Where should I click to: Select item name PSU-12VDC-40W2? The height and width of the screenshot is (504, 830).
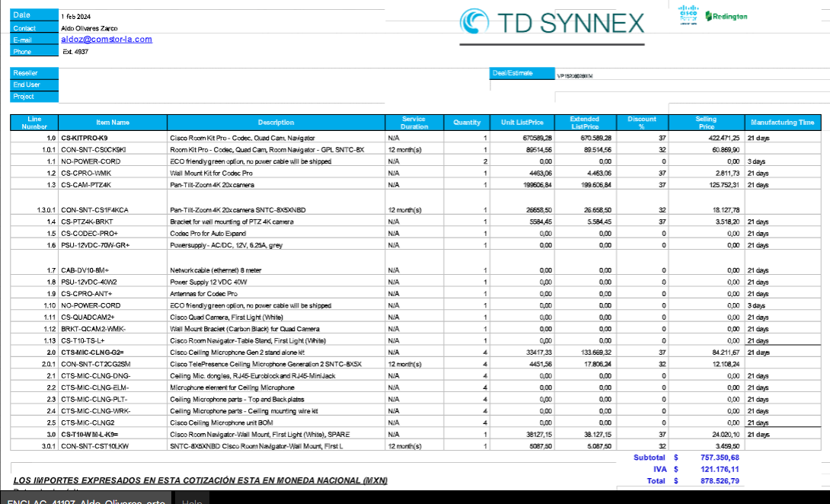click(89, 282)
